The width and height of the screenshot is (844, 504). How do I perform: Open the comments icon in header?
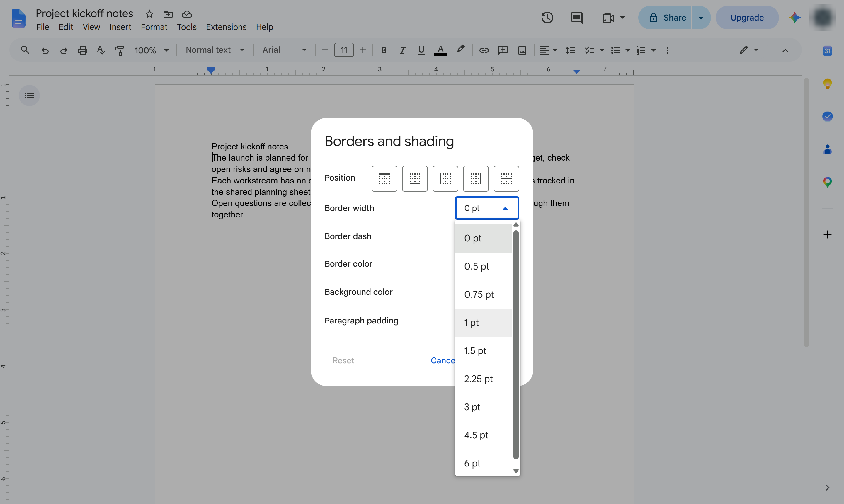576,17
